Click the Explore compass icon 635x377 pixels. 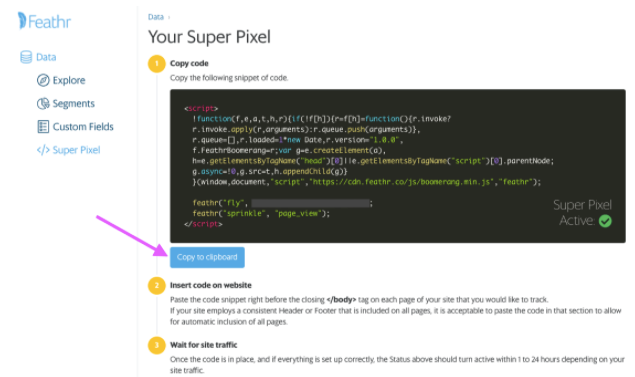[x=43, y=80]
